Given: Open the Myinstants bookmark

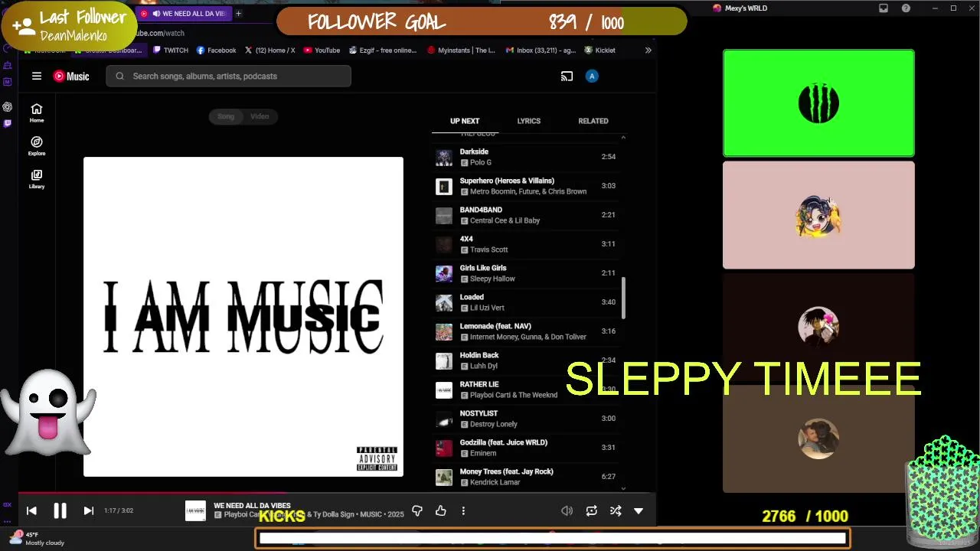Looking at the screenshot, I should coord(462,51).
